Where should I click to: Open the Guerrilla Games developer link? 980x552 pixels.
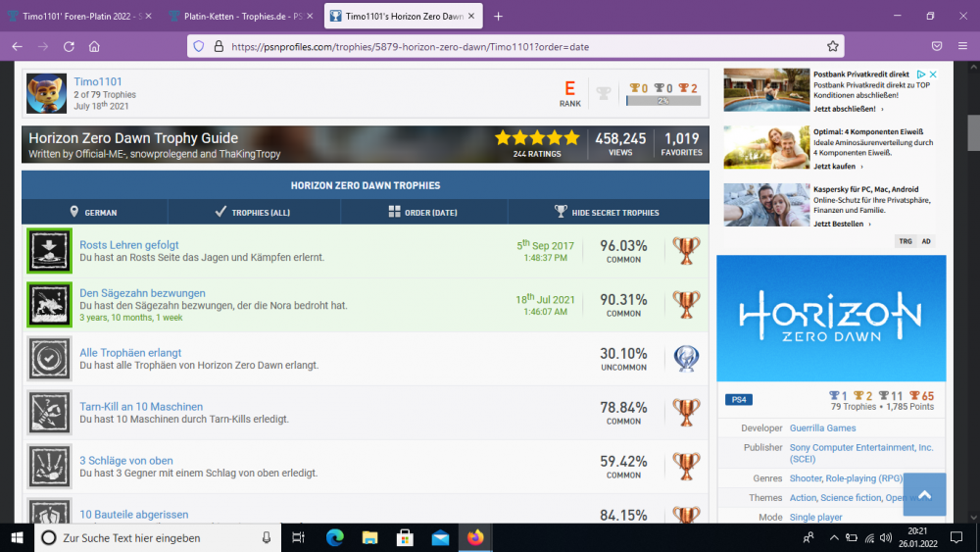pyautogui.click(x=822, y=427)
